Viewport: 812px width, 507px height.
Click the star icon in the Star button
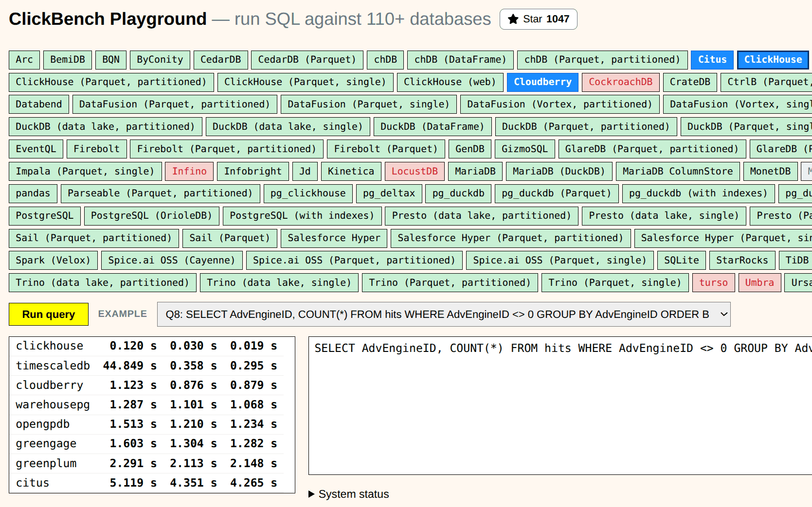coord(513,19)
